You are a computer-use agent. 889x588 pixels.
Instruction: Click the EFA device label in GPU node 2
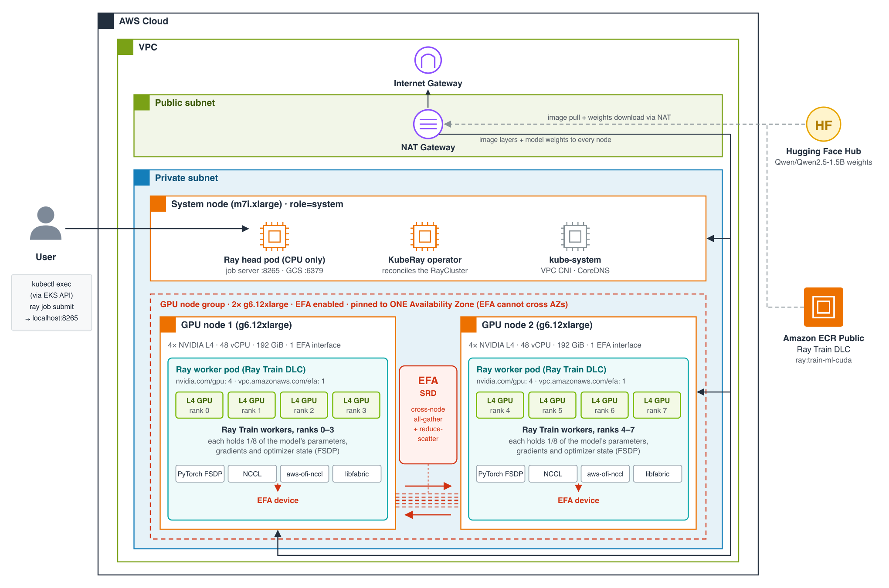(578, 500)
